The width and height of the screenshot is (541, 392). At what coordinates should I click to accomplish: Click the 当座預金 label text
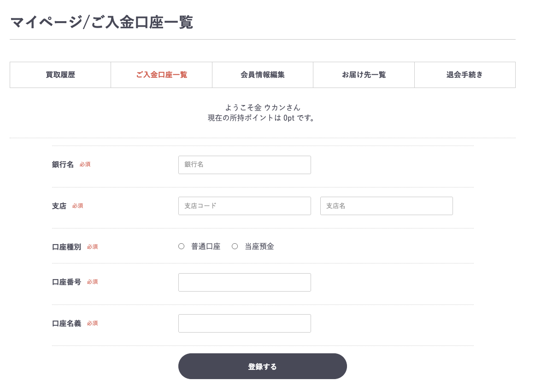[x=259, y=246]
